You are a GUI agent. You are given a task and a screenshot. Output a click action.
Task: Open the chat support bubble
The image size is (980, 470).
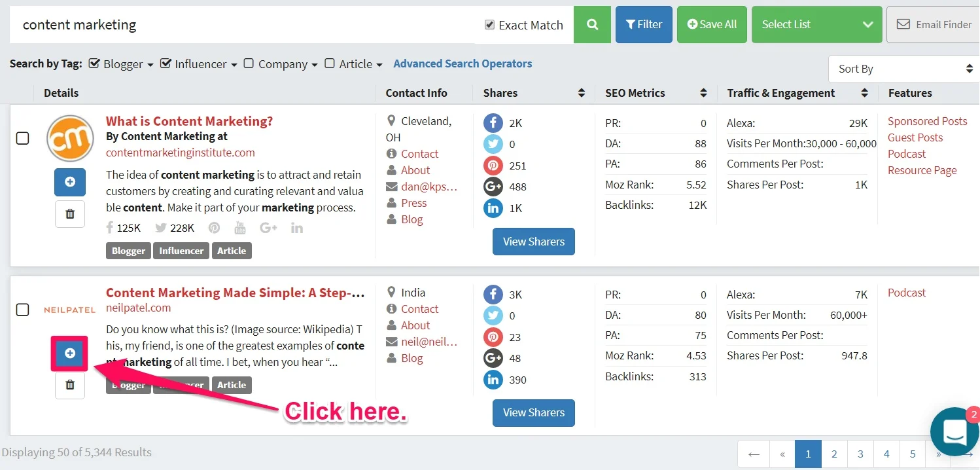click(x=955, y=432)
